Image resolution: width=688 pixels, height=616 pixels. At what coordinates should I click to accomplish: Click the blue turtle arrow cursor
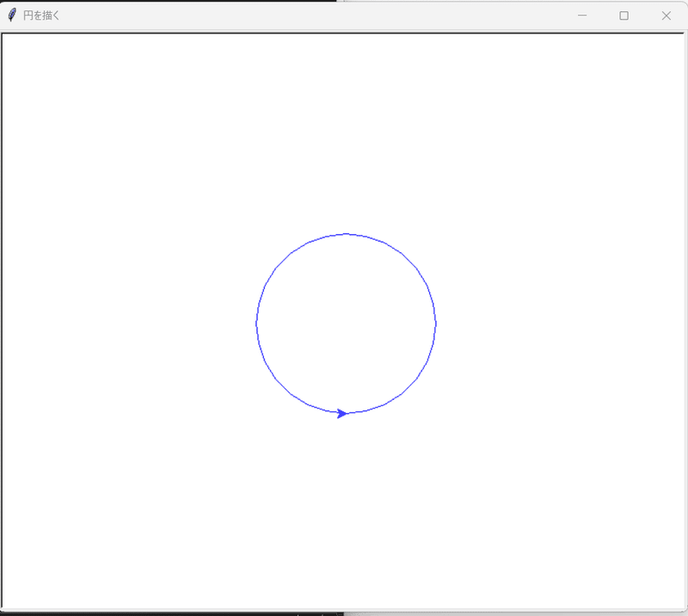tap(341, 414)
